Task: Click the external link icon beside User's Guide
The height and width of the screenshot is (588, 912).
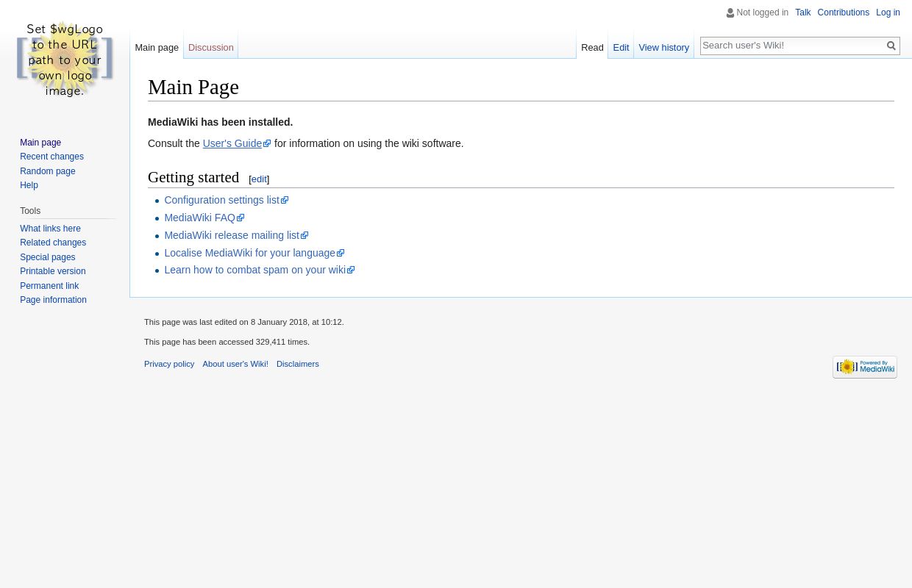Action: [x=267, y=143]
